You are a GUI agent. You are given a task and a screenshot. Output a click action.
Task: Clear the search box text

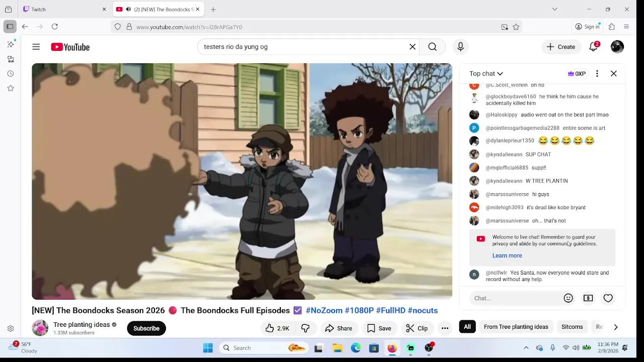[413, 47]
